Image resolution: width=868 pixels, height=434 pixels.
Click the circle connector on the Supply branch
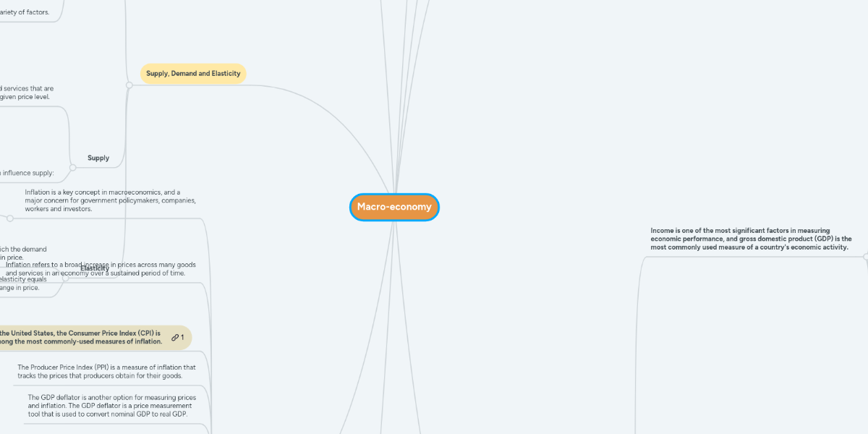pos(72,168)
